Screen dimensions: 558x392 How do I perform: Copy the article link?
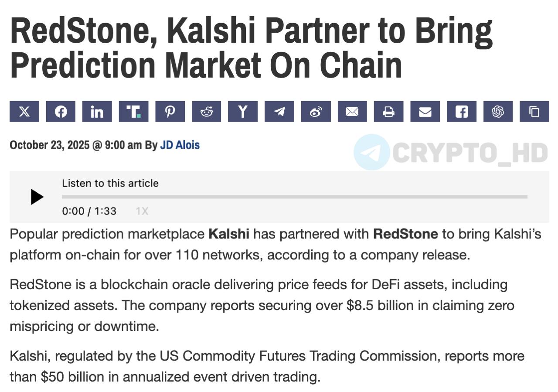(534, 112)
